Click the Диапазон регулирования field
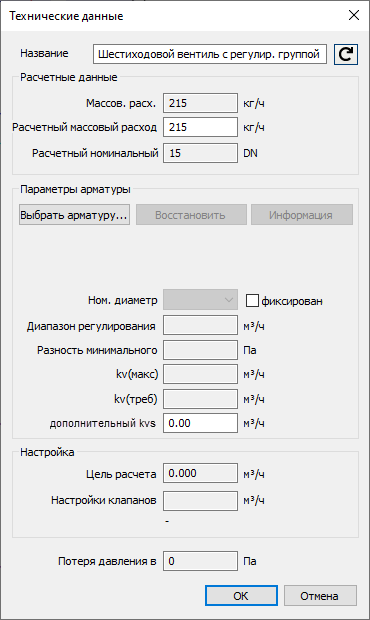370x620 pixels. point(200,326)
